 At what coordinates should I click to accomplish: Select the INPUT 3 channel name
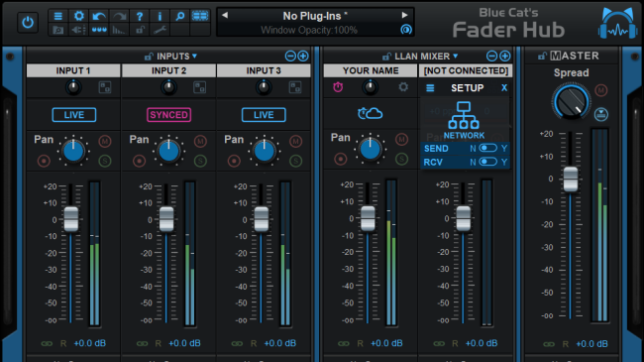[x=264, y=70]
